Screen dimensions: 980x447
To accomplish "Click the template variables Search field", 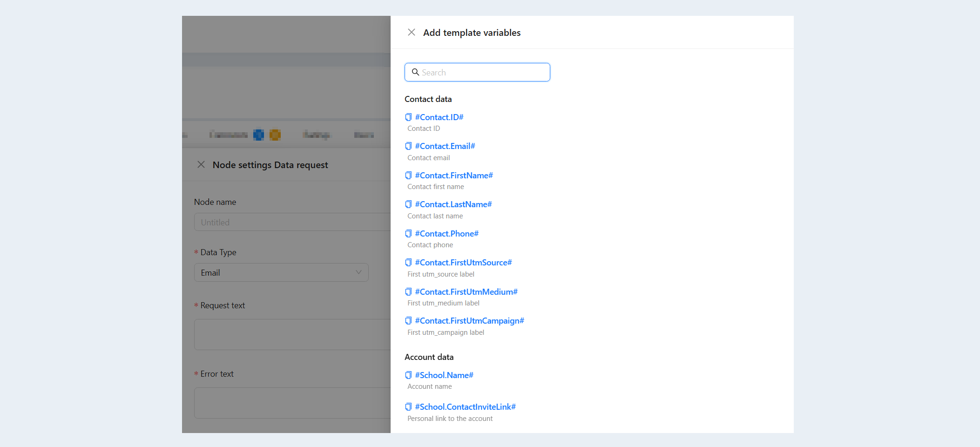I will click(477, 72).
